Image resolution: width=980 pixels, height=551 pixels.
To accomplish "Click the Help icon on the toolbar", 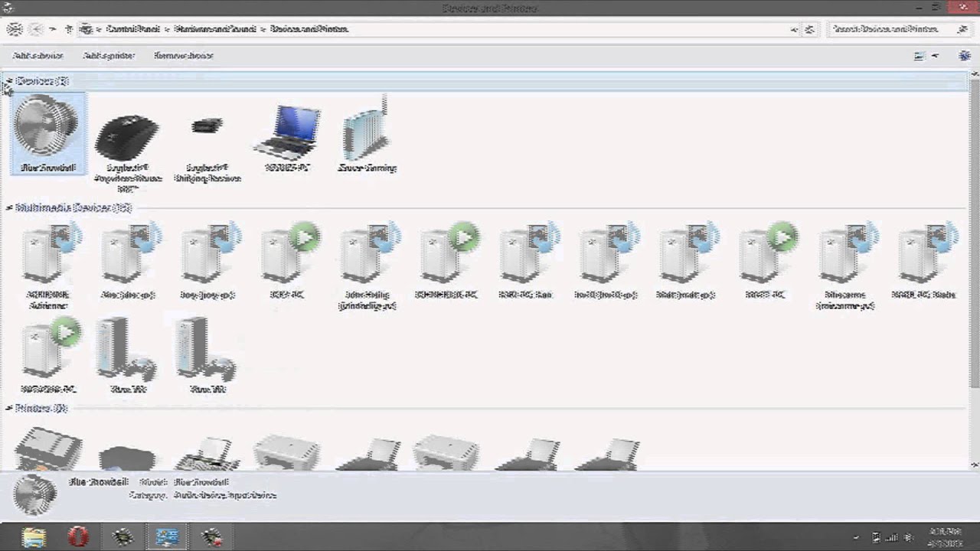I will tap(964, 55).
